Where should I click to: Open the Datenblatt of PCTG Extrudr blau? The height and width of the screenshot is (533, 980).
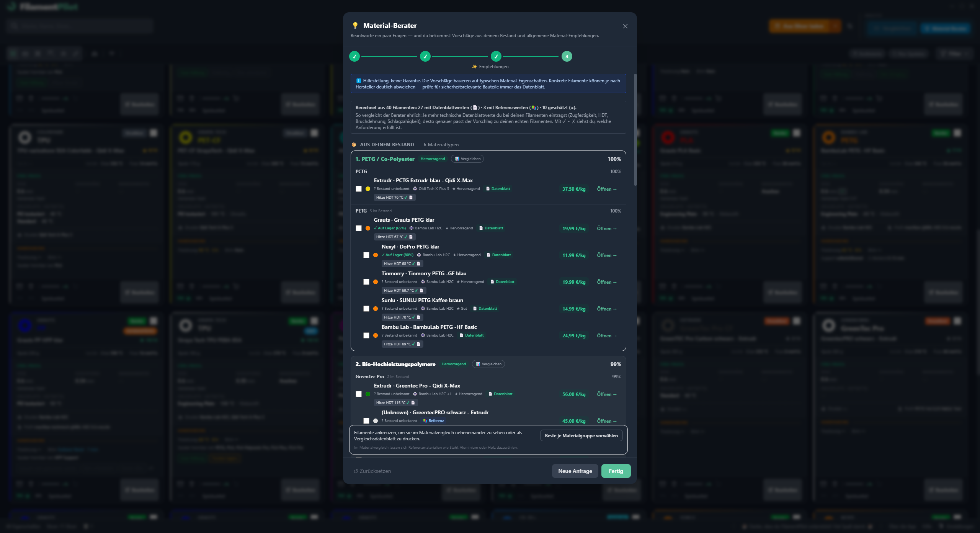point(498,189)
